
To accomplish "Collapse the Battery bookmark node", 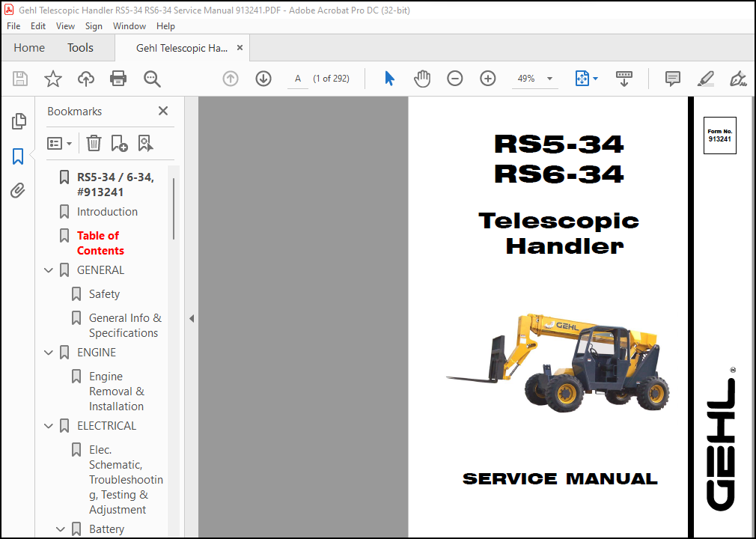I will click(x=61, y=529).
